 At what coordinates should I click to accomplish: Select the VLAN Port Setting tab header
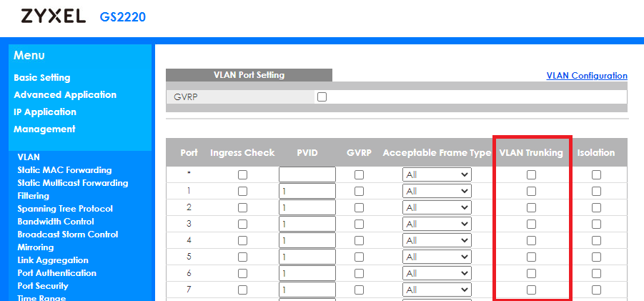[x=249, y=75]
